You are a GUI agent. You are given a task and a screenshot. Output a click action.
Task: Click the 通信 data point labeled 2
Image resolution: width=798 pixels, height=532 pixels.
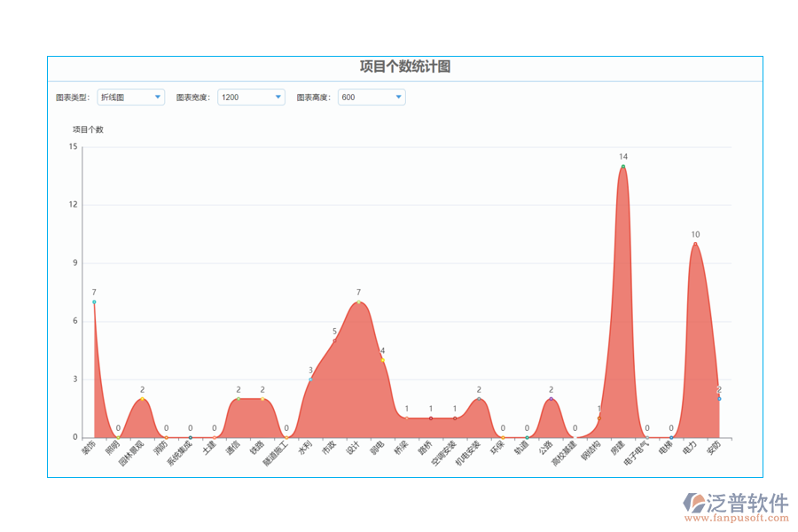point(238,399)
